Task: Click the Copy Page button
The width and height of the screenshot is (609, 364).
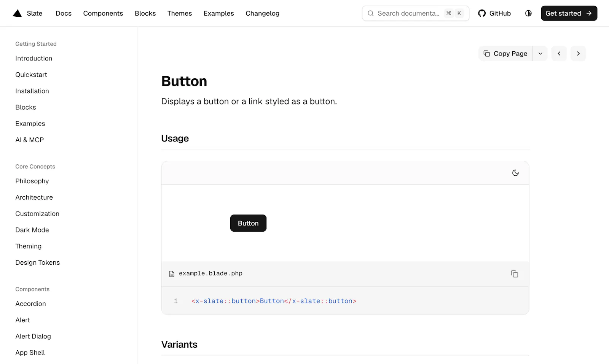Action: pyautogui.click(x=505, y=54)
